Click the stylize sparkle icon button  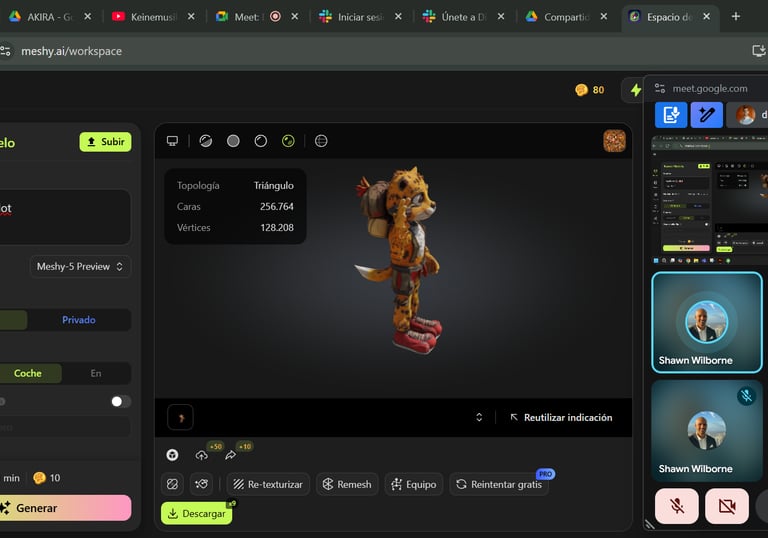tap(201, 484)
